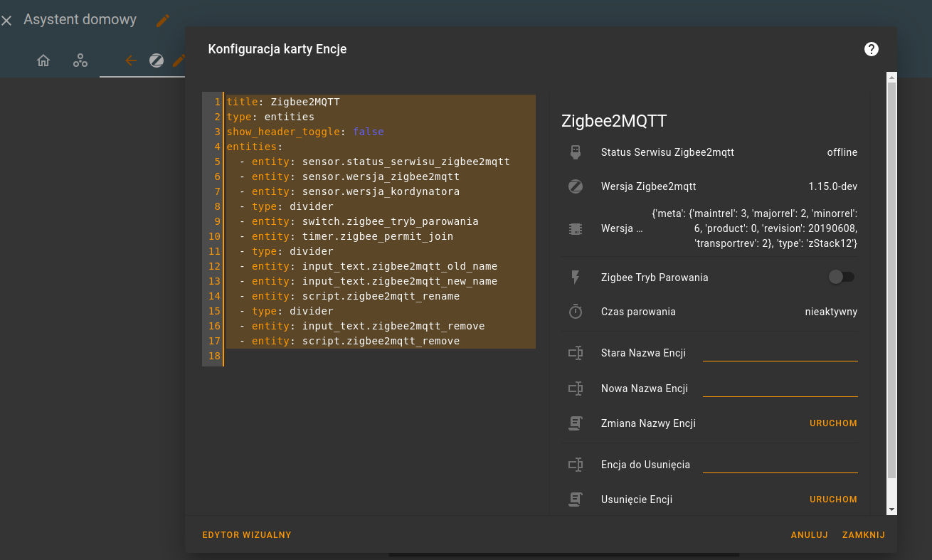The height and width of the screenshot is (560, 932).
Task: Click the scrollbar down arrow in dialog
Action: point(891,509)
